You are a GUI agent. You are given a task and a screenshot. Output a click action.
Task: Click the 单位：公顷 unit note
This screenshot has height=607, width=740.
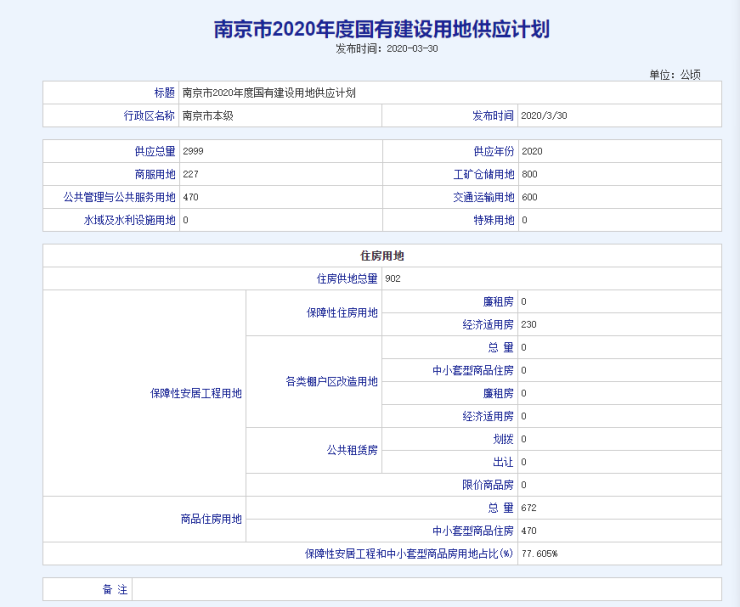coord(675,75)
